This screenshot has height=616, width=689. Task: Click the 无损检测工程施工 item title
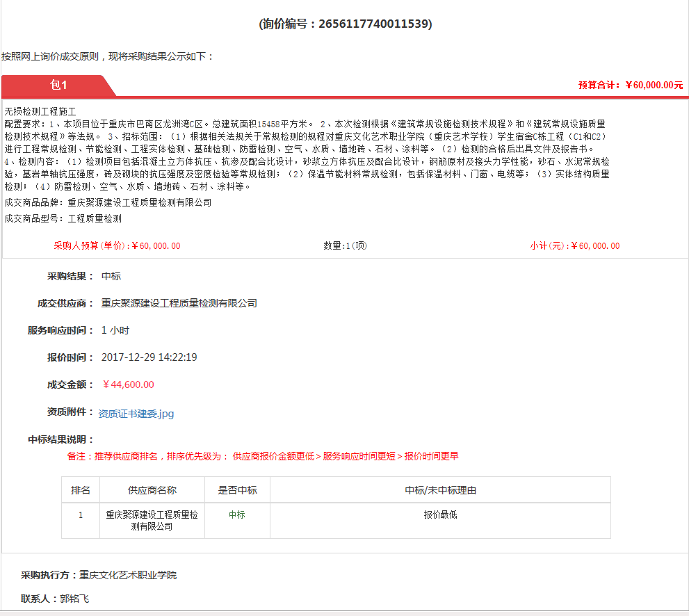tap(40, 111)
